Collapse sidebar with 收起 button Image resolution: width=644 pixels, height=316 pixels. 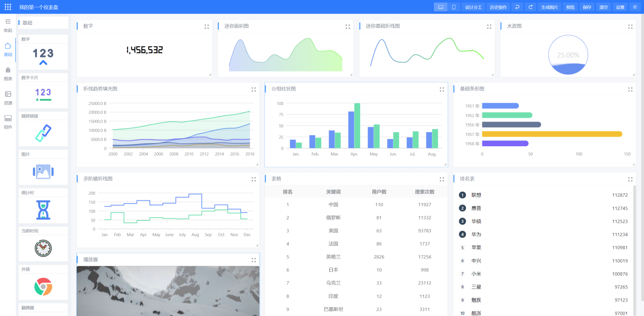(x=8, y=25)
